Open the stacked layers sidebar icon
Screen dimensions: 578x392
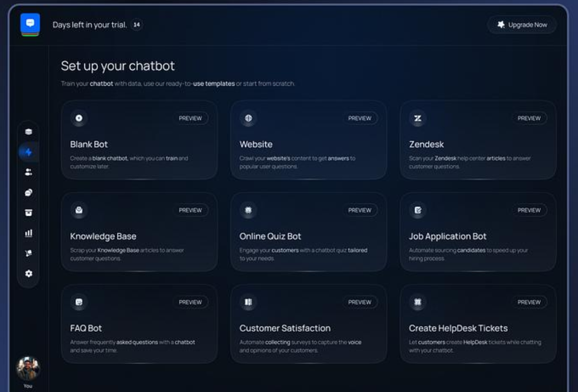(29, 132)
